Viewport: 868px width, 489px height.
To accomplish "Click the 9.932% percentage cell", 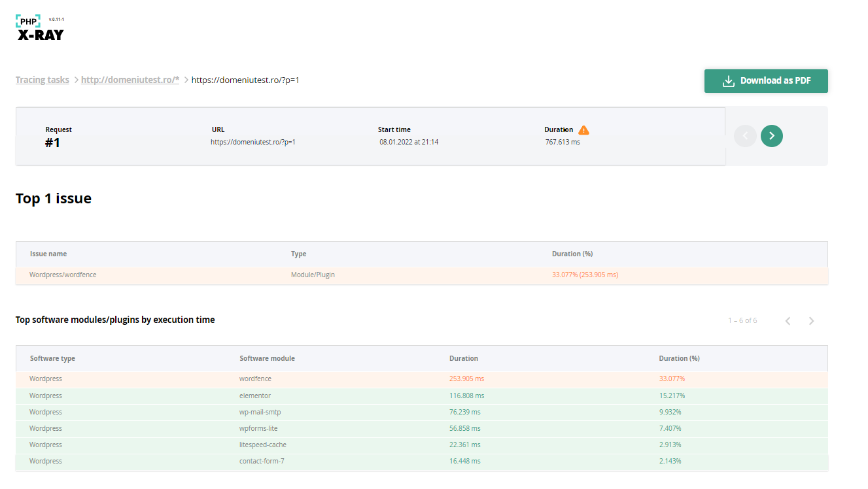I will point(670,412).
